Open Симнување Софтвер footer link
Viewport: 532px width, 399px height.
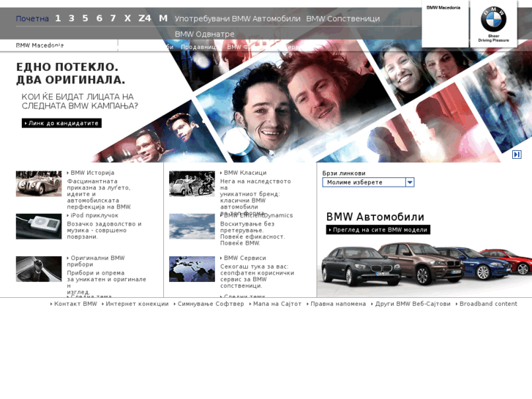pos(211,304)
